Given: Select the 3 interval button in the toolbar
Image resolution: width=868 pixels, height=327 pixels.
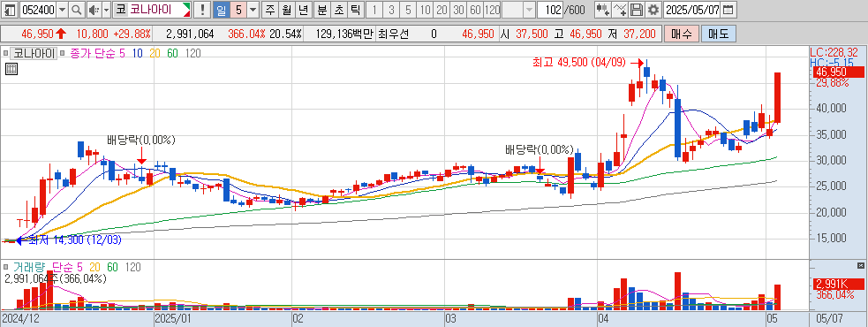Looking at the screenshot, I should pos(391,10).
